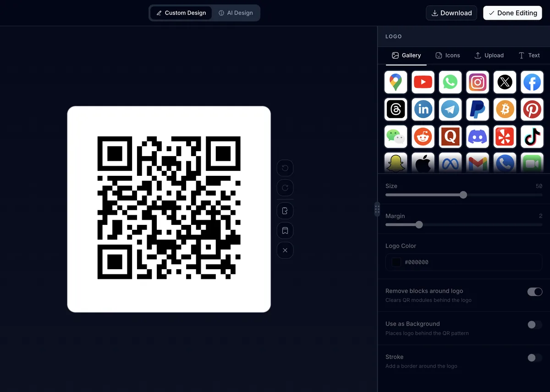Click the X icon below bookmark
Viewport: 550px width, 392px height.
coord(285,250)
